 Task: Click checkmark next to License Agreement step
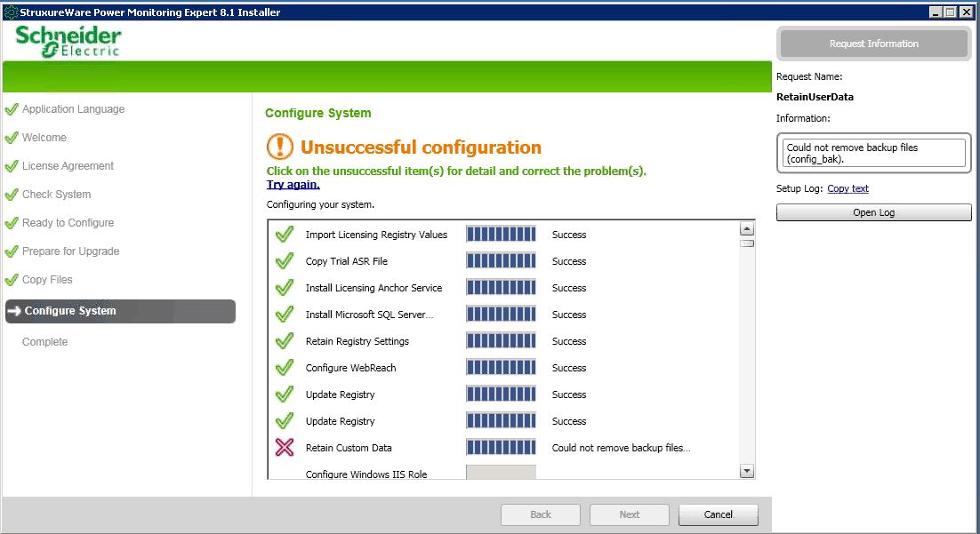[12, 166]
